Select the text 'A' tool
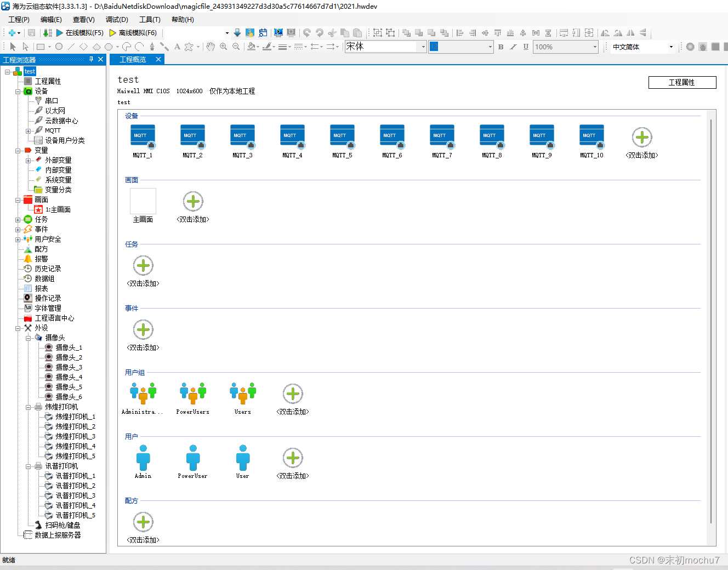The image size is (728, 570). click(x=177, y=47)
